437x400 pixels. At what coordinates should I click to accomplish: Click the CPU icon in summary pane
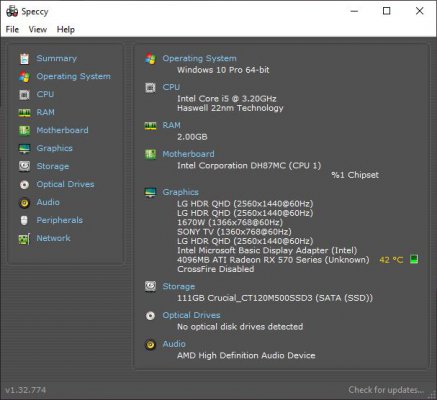(x=150, y=88)
